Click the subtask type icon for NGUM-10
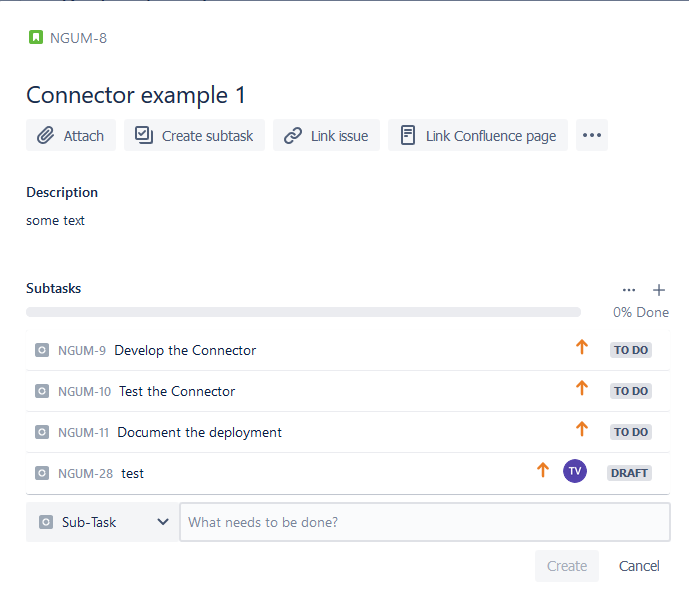This screenshot has width=689, height=592. tap(42, 391)
